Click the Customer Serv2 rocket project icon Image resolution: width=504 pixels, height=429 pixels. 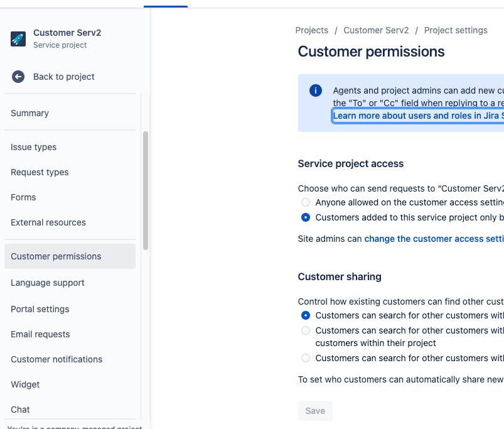tap(18, 39)
